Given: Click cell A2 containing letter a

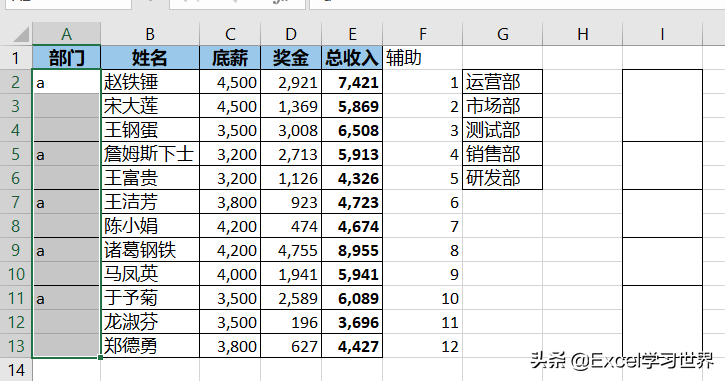Looking at the screenshot, I should click(67, 82).
